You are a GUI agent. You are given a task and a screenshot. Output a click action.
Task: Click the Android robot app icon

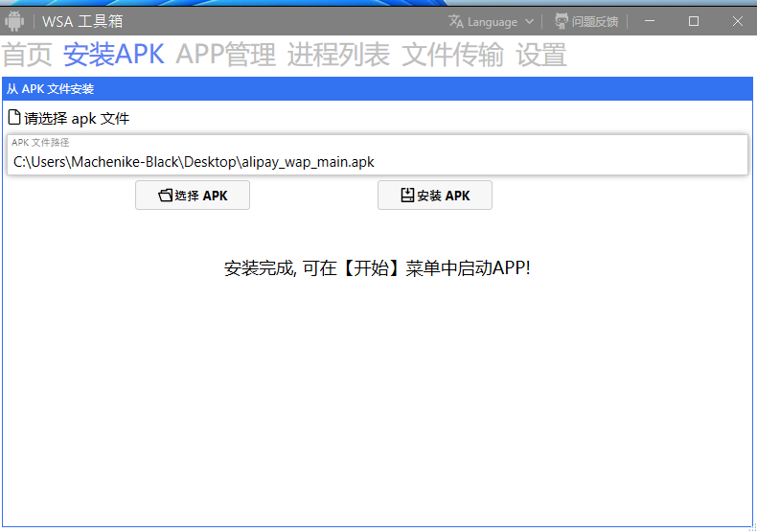[x=14, y=21]
